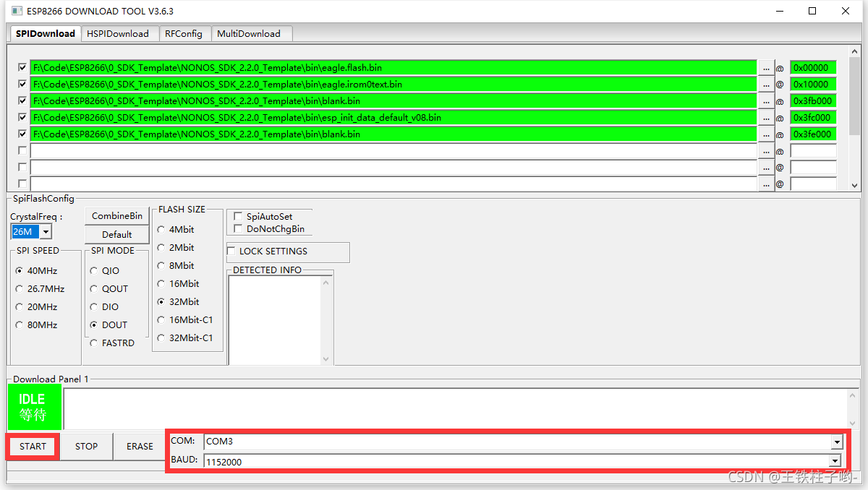The width and height of the screenshot is (868, 490).
Task: Browse file for the 0x3fe000 blank.bin row
Action: 766,134
